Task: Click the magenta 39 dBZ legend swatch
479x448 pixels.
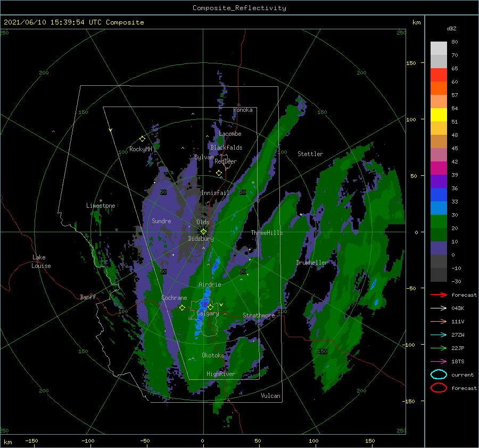Action: tap(439, 168)
